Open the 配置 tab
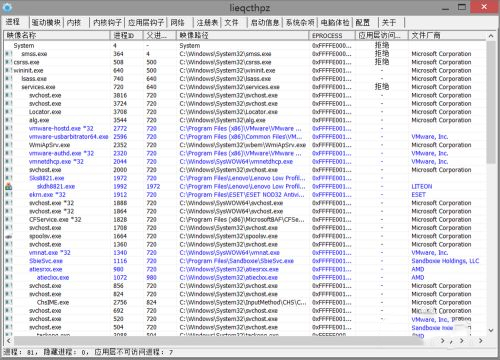 point(363,22)
